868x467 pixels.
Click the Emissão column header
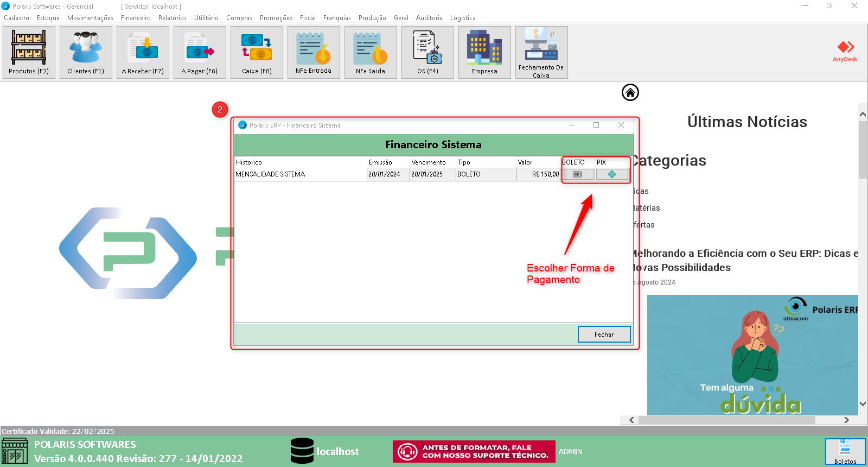click(x=388, y=162)
